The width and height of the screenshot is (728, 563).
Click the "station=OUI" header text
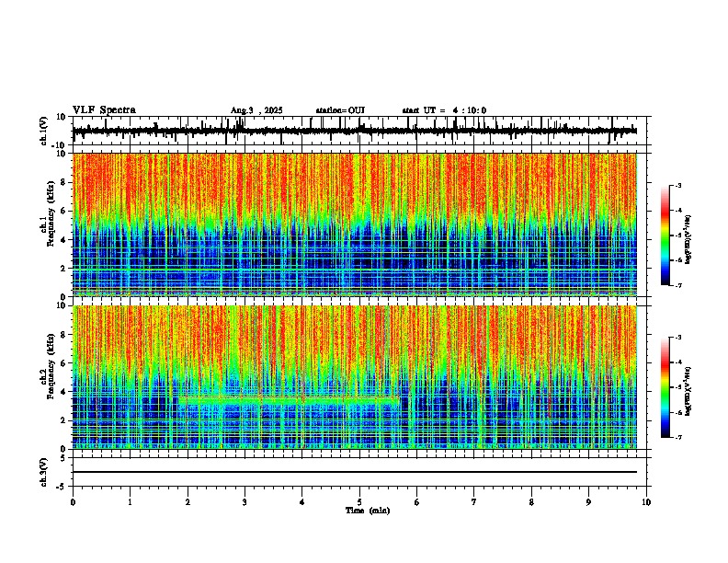[340, 110]
